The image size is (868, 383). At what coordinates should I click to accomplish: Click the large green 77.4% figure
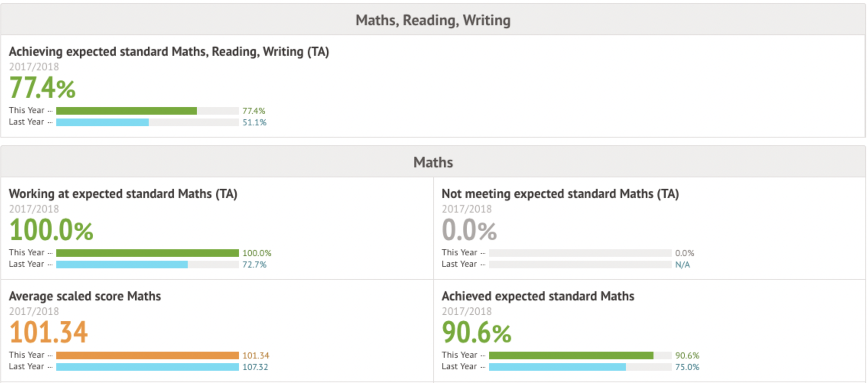(42, 88)
